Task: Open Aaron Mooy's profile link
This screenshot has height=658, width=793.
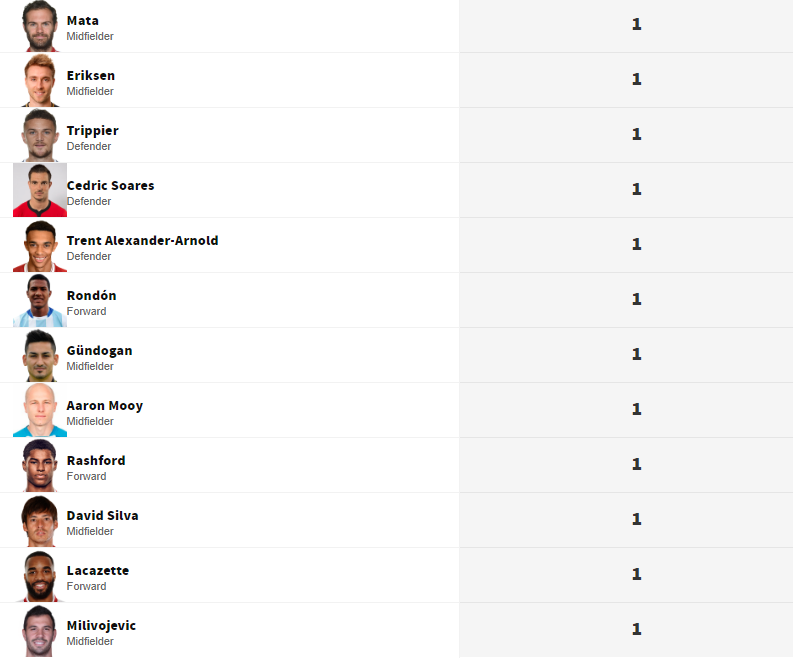Action: 104,405
